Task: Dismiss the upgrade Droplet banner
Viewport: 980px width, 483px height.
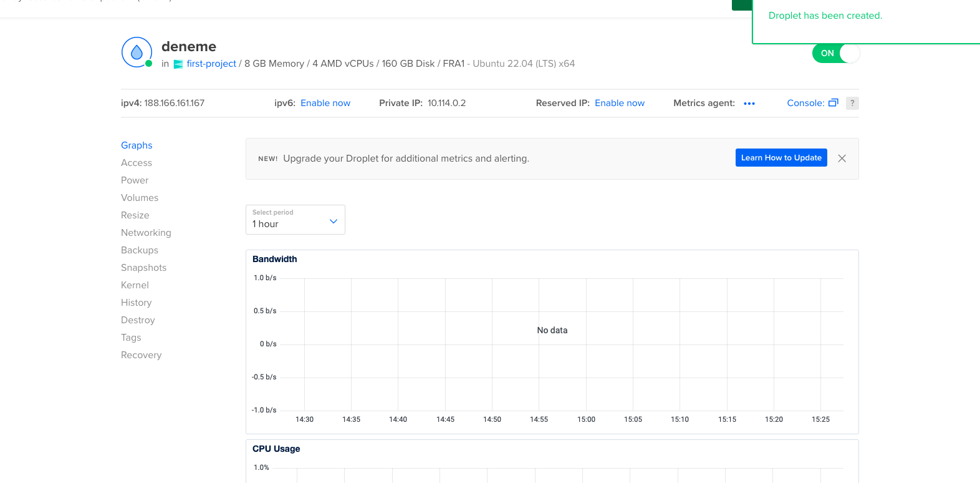Action: (x=842, y=159)
